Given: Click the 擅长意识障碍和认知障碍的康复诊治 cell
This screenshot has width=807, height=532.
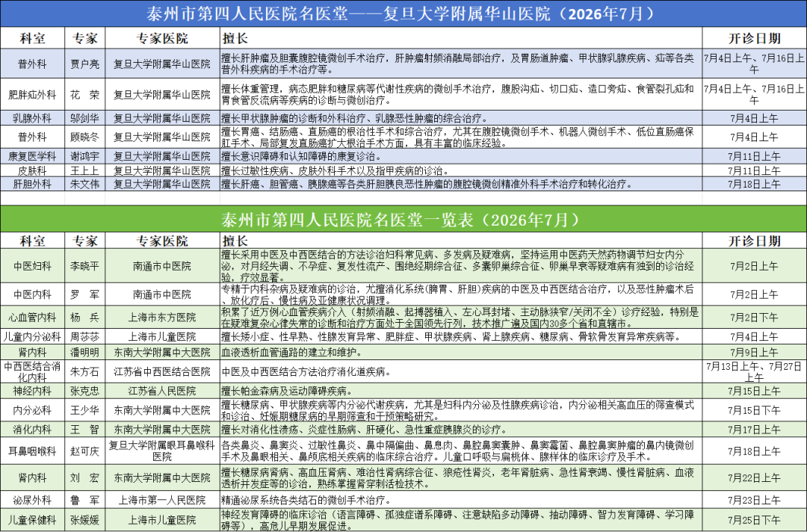Looking at the screenshot, I should (x=461, y=156).
